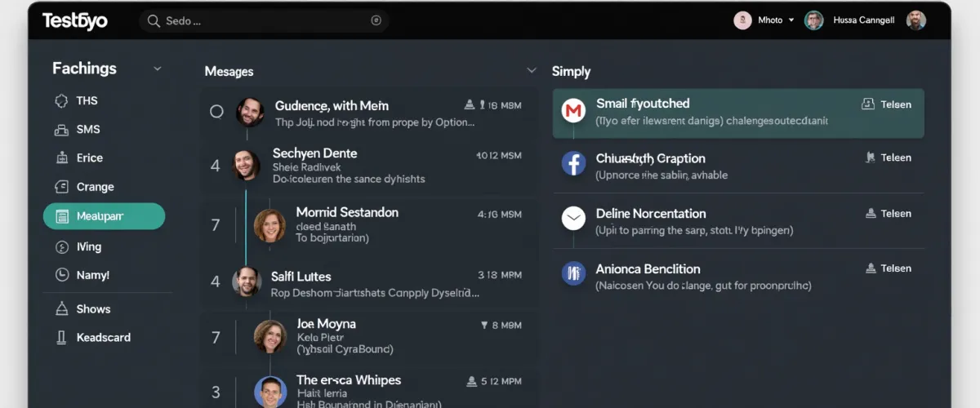The image size is (980, 408).
Task: Click into the Sedo search field
Action: pyautogui.click(x=263, y=21)
